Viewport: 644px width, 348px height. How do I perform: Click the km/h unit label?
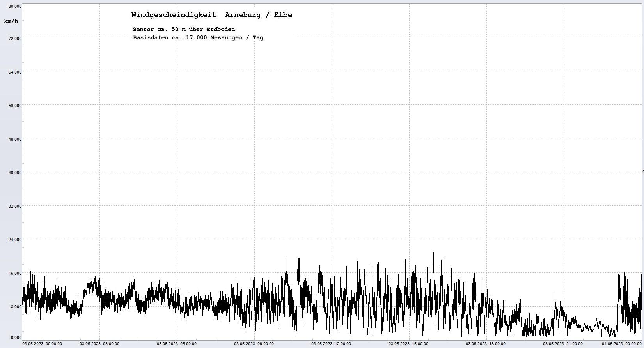click(x=11, y=21)
